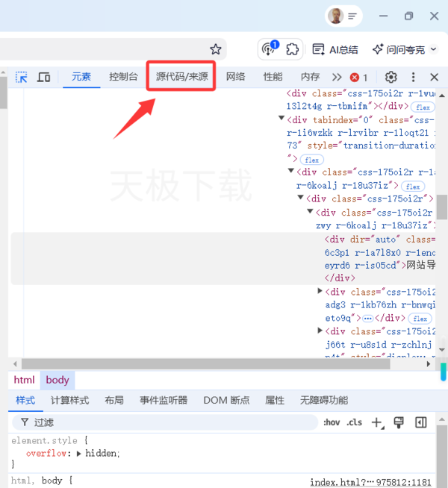Viewport: 448px width, 488px height.
Task: Expand the overflow hidden property triangle
Action: (80, 453)
